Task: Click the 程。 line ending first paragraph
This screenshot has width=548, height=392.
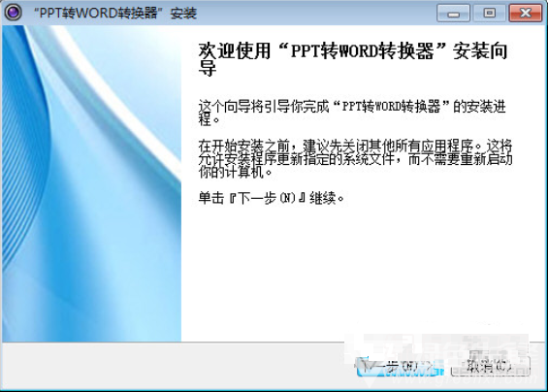Action: tap(210, 119)
